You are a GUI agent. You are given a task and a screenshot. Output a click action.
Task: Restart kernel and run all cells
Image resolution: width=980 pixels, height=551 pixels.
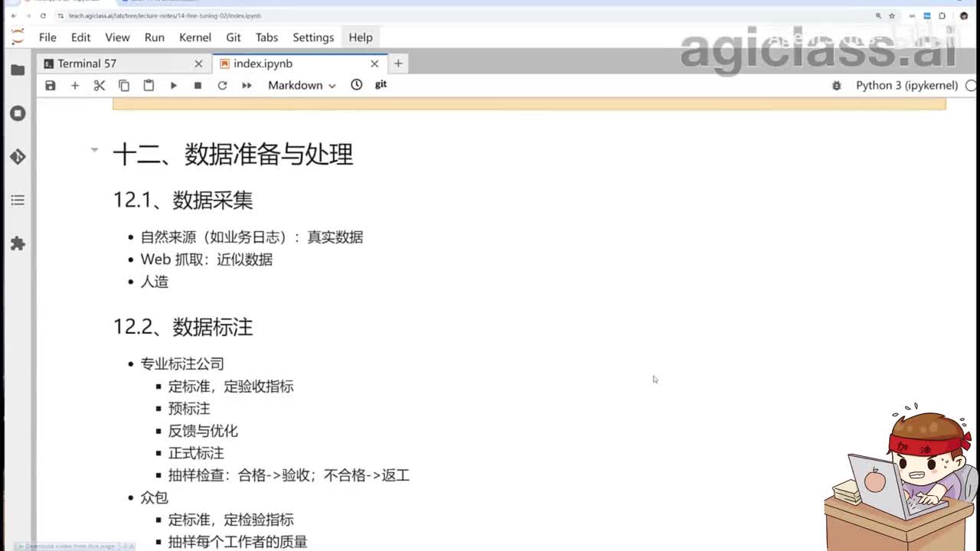pyautogui.click(x=247, y=85)
